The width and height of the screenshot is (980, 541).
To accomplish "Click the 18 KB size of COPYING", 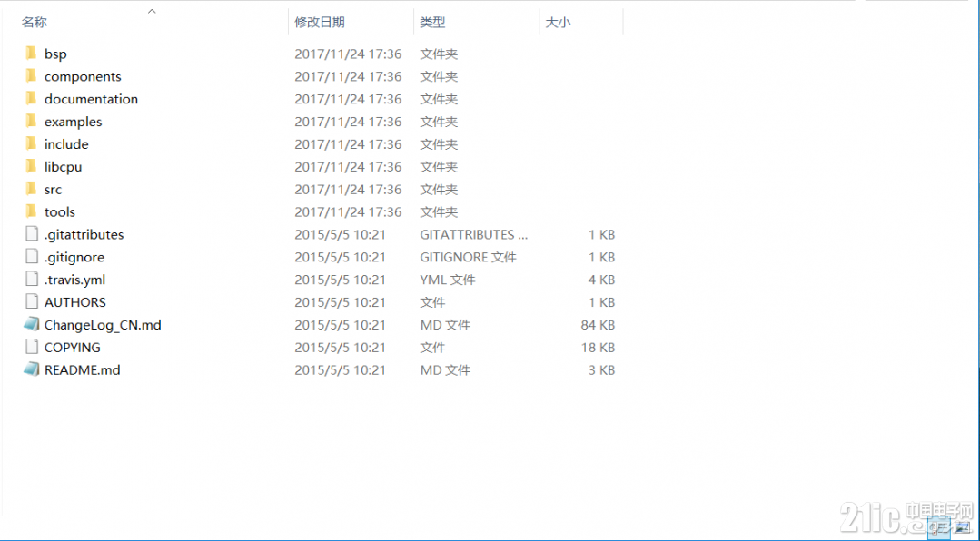I will 598,348.
